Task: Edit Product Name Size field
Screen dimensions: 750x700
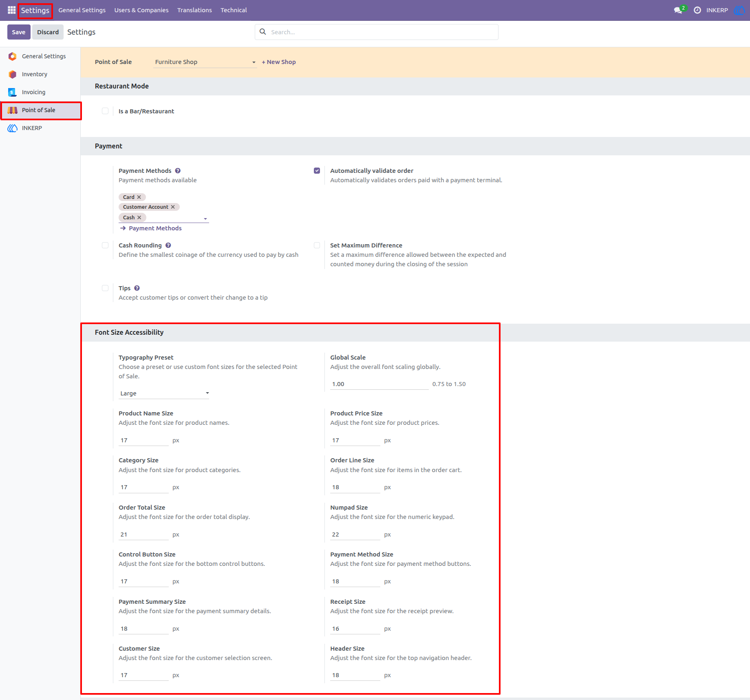Action: (143, 440)
